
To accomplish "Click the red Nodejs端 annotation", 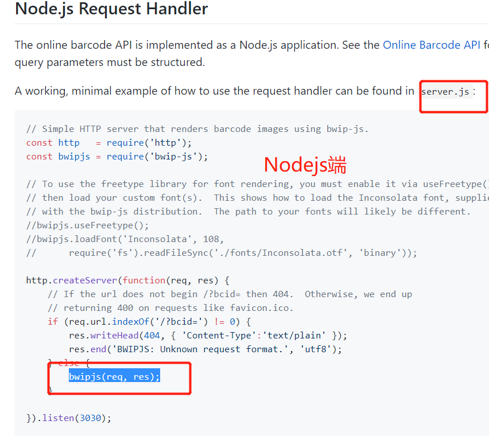I will 305,165.
